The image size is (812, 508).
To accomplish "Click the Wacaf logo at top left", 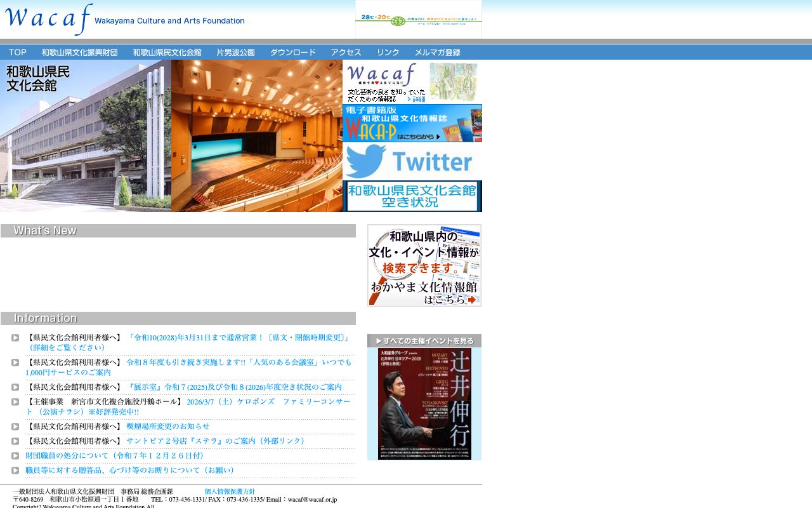I will pyautogui.click(x=48, y=19).
